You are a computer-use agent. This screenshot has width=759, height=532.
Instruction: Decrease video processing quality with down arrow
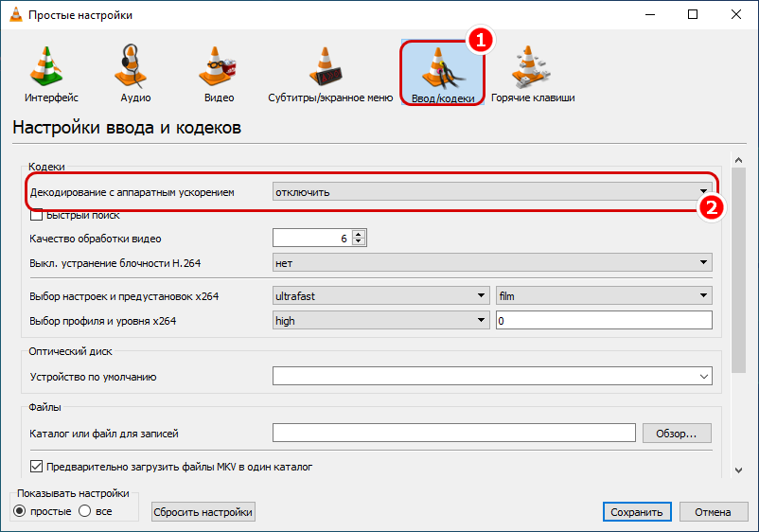click(x=358, y=241)
